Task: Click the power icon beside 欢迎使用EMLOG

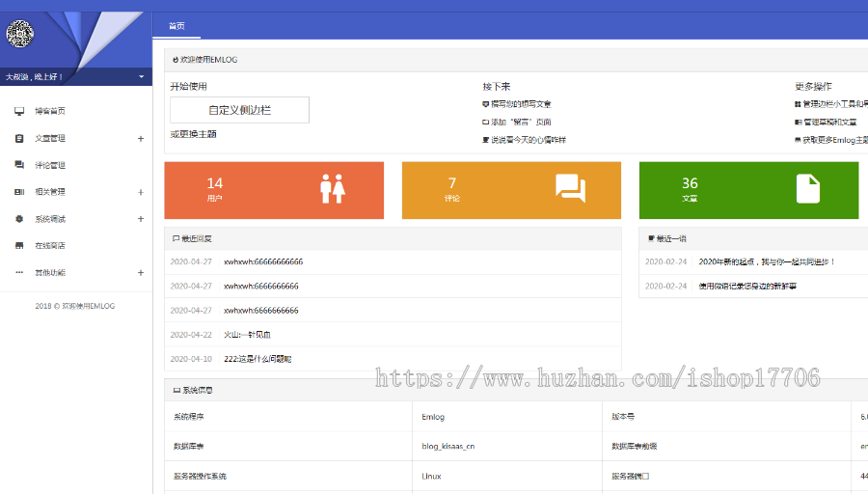Action: tap(176, 60)
